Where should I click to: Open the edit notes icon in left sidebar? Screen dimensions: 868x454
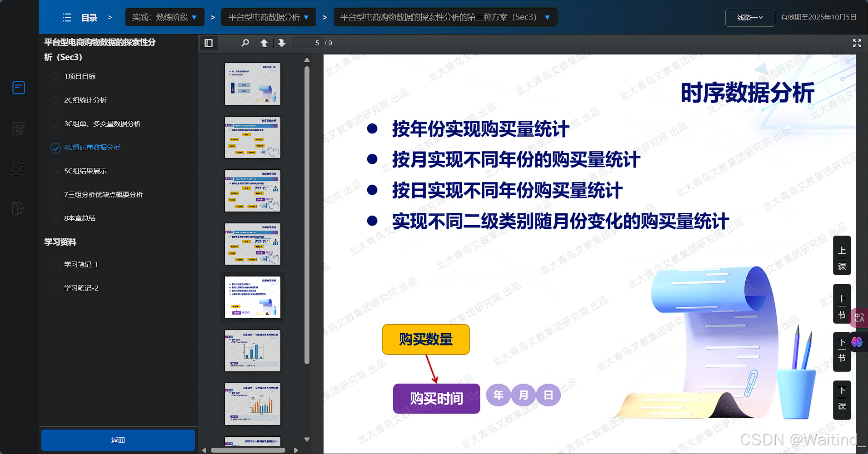[x=18, y=128]
